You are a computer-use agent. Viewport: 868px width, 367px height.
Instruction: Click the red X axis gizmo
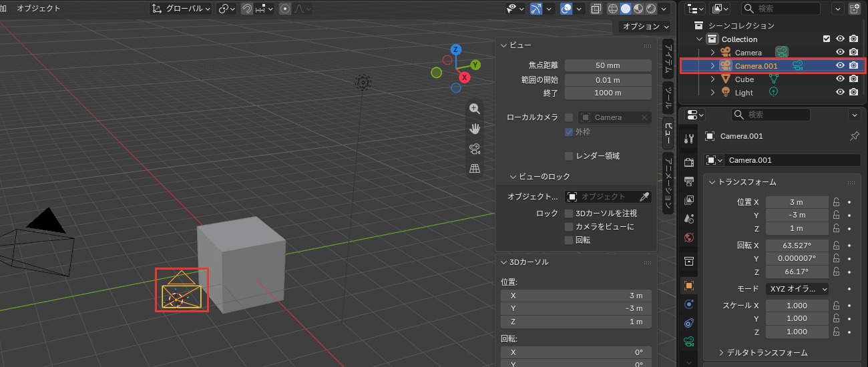[x=465, y=77]
